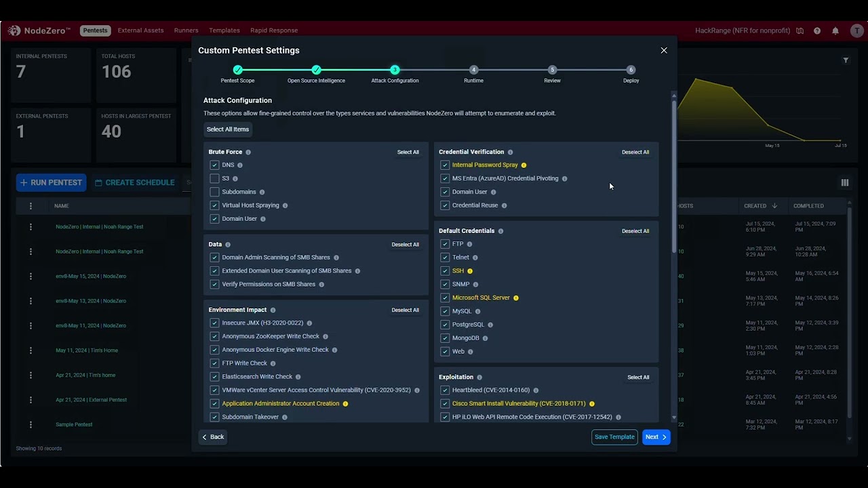Click the info icon next to Subdomains
868x488 pixels.
(262, 192)
